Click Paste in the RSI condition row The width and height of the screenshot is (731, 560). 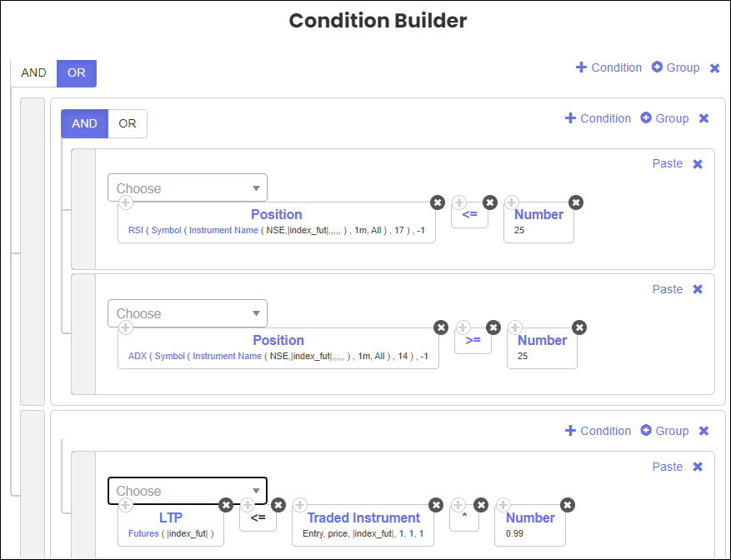click(x=667, y=164)
